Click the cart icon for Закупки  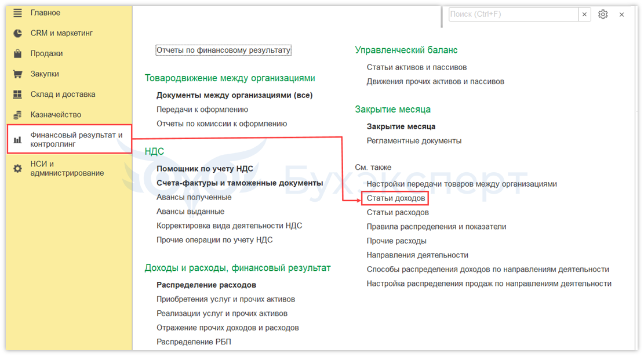[x=17, y=74]
